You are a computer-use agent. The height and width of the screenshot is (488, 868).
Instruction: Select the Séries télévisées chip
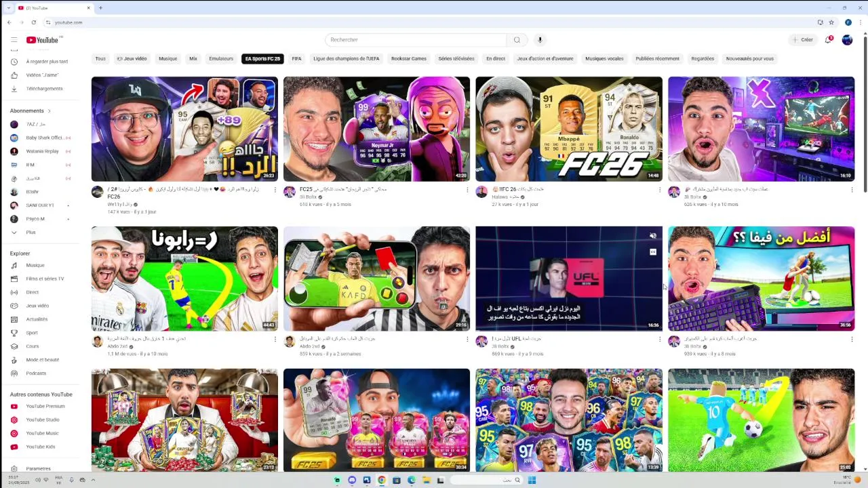point(456,59)
